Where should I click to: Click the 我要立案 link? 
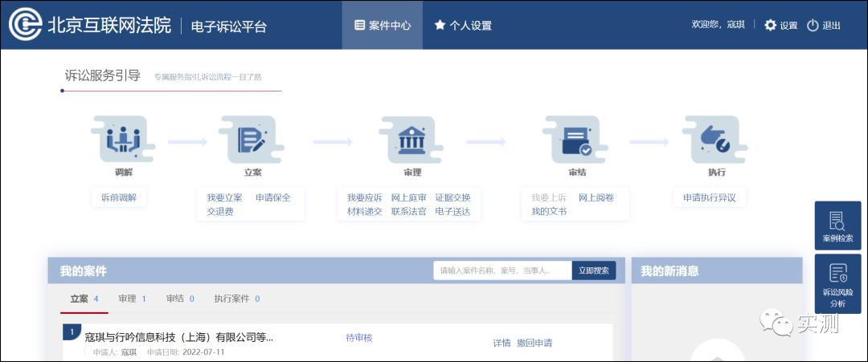[224, 197]
